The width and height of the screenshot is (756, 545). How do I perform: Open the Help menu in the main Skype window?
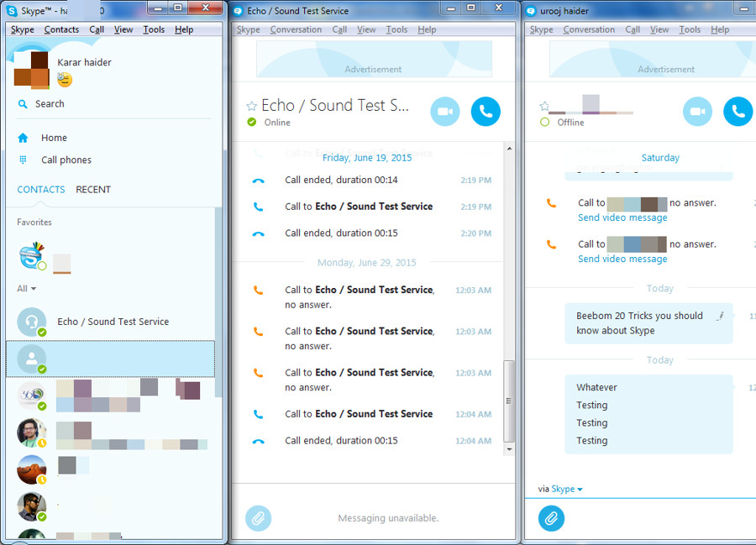(184, 29)
